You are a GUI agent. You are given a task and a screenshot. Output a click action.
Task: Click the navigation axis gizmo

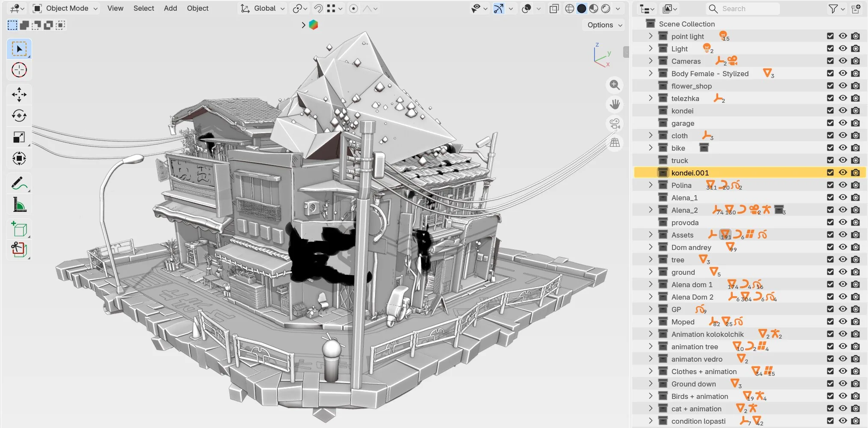[602, 55]
